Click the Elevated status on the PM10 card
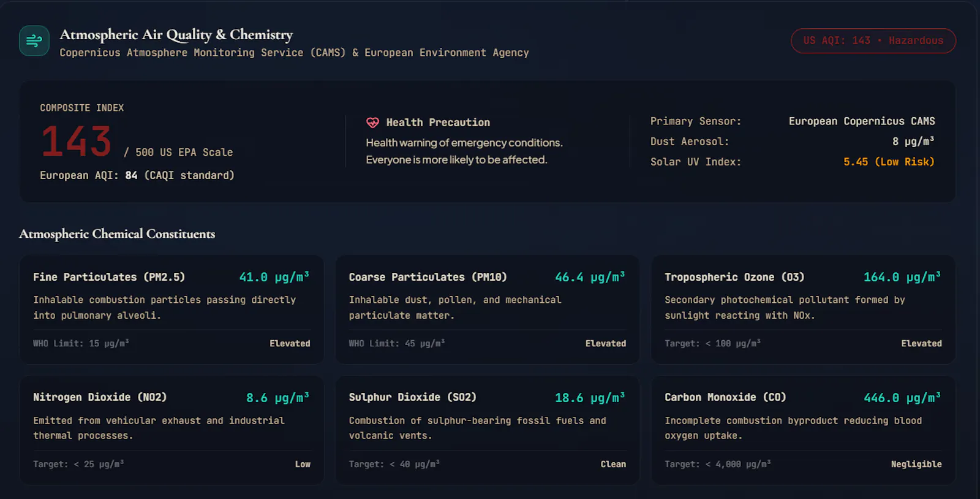980x499 pixels. click(606, 343)
